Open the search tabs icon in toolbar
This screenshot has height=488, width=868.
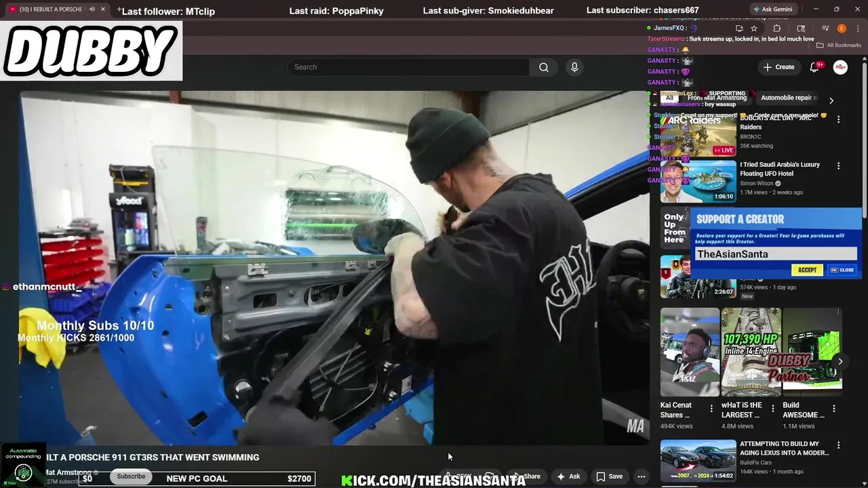pos(801,28)
